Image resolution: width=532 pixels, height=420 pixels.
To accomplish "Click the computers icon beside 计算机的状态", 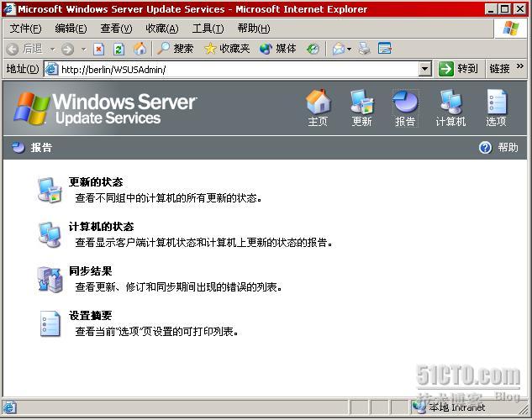I will click(50, 234).
